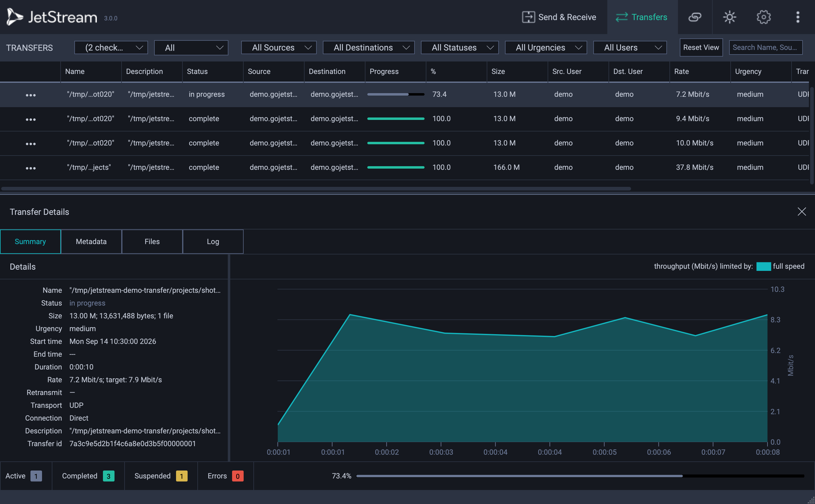Open the All Sources dropdown

[279, 48]
